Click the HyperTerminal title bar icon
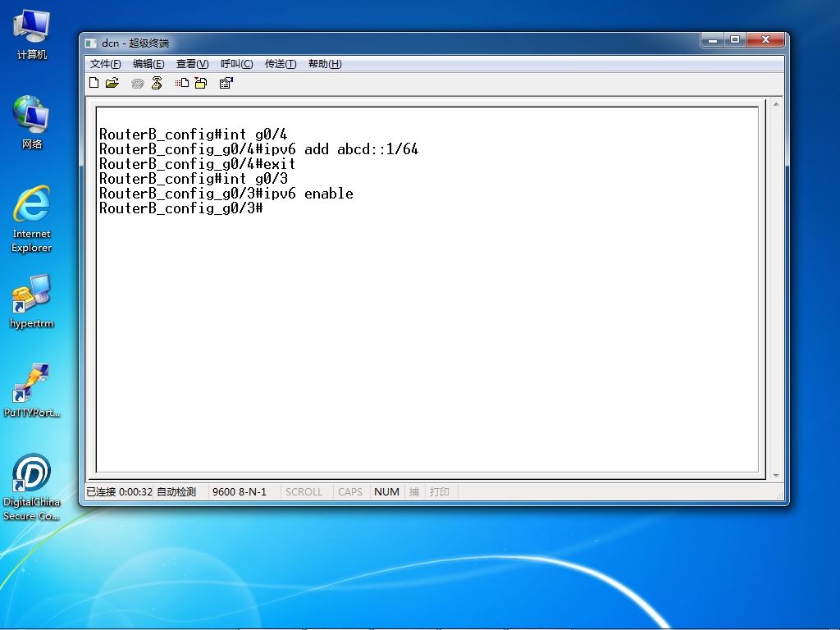This screenshot has width=840, height=630. pyautogui.click(x=91, y=43)
